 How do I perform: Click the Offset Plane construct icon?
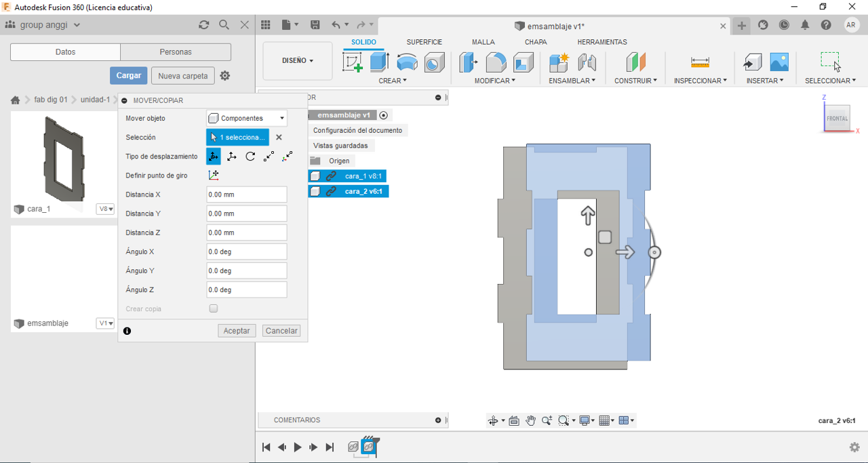pos(635,62)
